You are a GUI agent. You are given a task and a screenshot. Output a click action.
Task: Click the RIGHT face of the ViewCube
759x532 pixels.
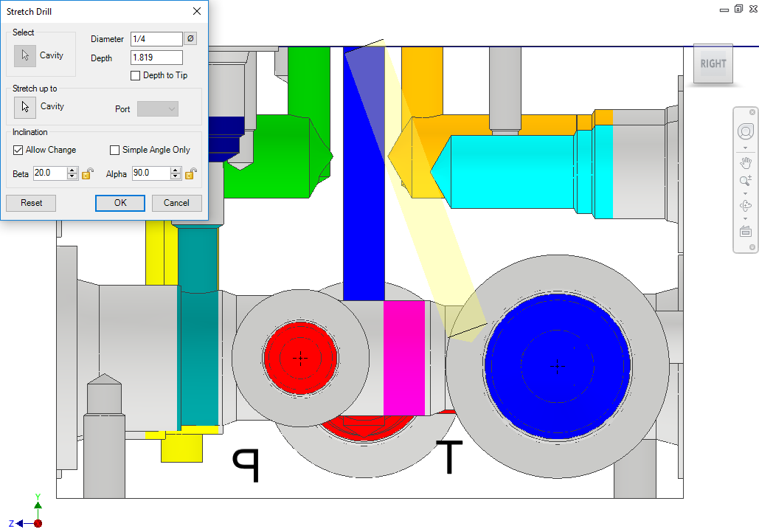(x=713, y=64)
